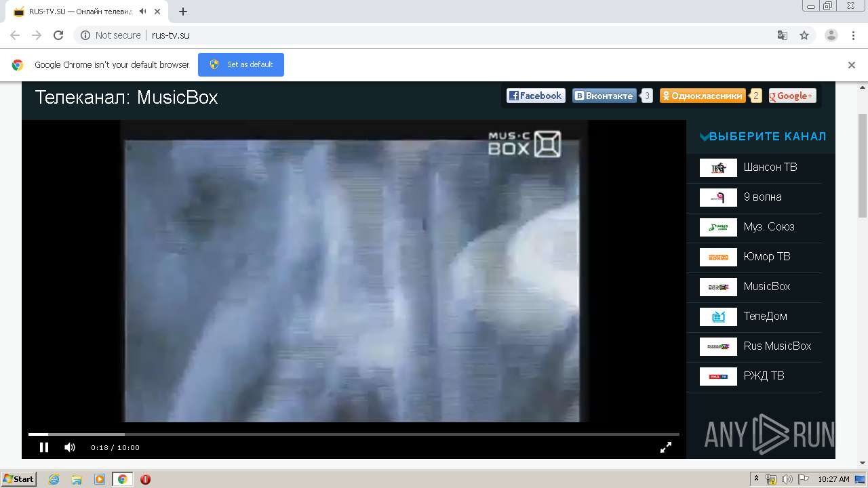Viewport: 868px width, 488px height.
Task: Open Windows Media Player from the taskbar
Action: point(99,479)
